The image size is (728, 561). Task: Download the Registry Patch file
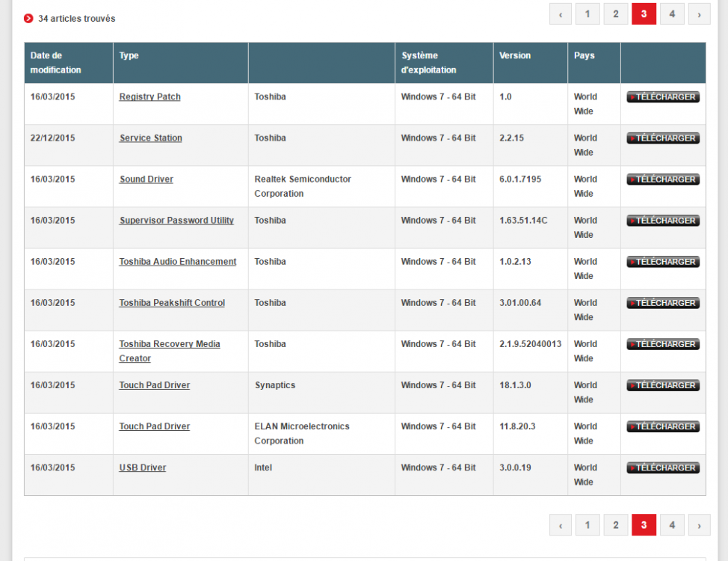tap(663, 97)
